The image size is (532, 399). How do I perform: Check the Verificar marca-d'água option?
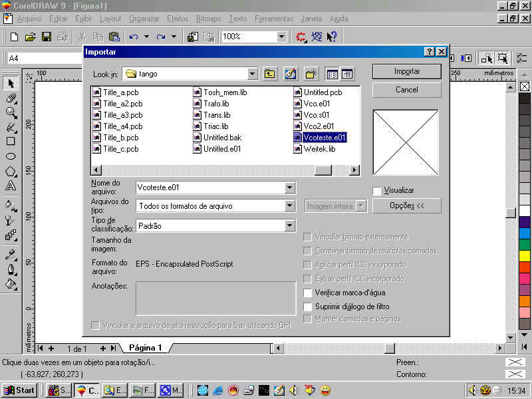[307, 293]
